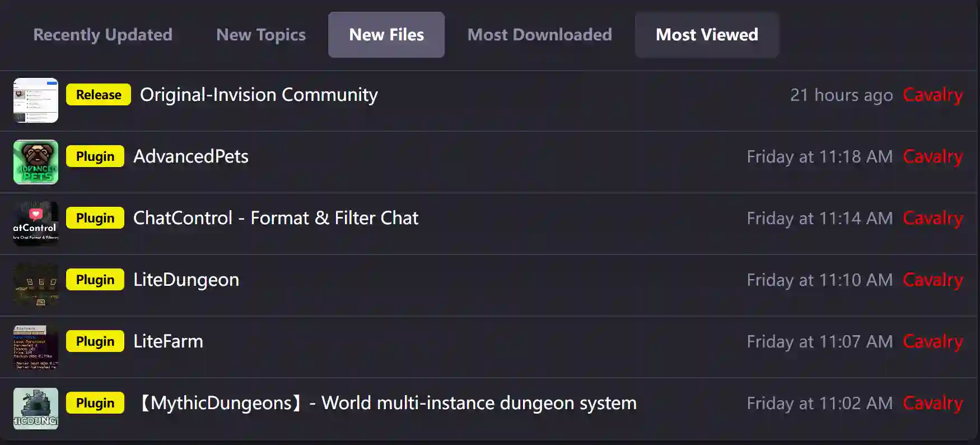Screen dimensions: 980x445
Task: Open the LiteFarm thumbnail image
Action: pos(36,347)
